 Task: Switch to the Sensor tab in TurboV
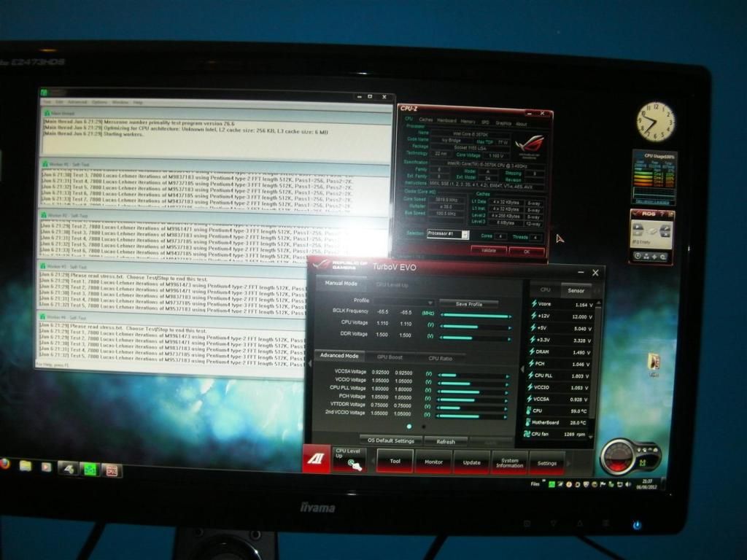click(x=576, y=290)
